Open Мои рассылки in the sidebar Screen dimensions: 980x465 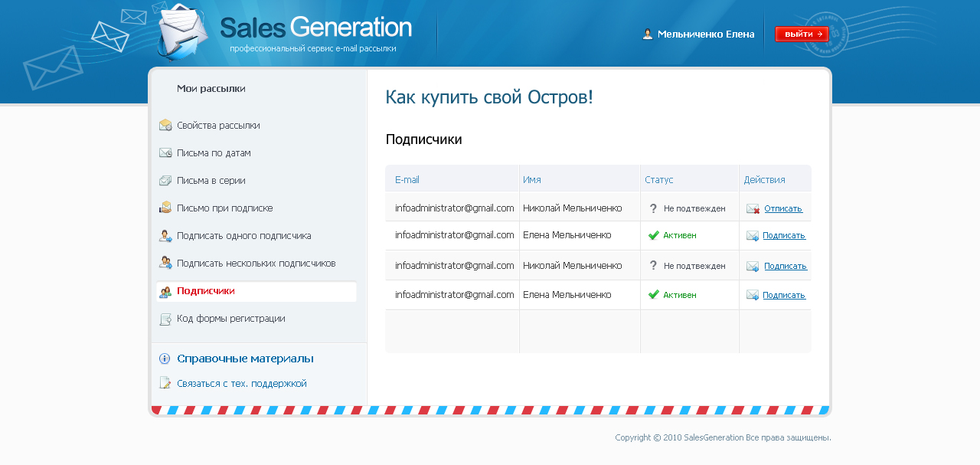211,89
